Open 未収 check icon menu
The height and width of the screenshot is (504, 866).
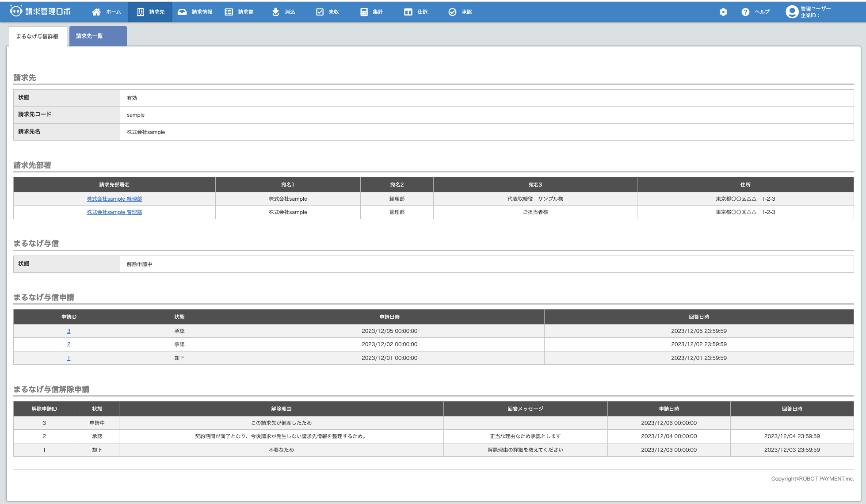click(x=320, y=12)
